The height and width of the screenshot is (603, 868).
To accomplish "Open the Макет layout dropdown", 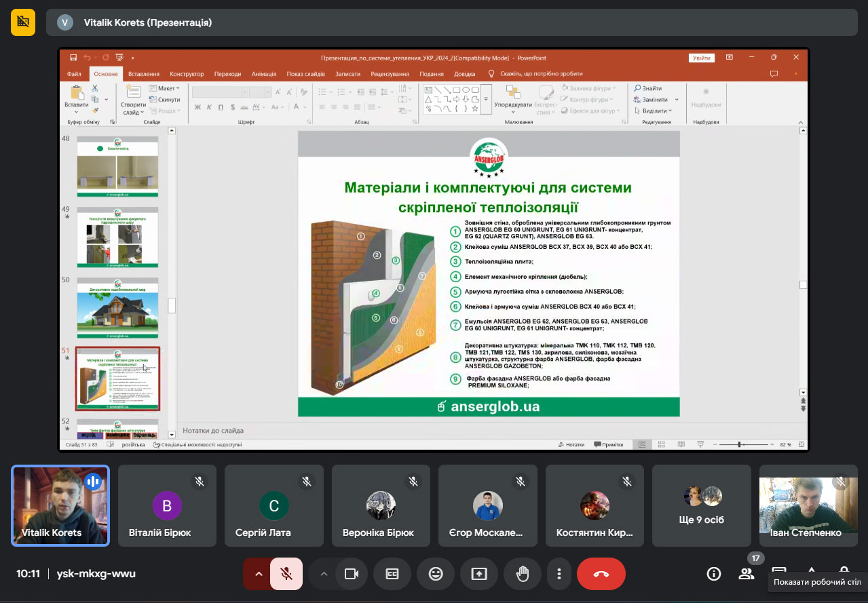I will (x=164, y=88).
